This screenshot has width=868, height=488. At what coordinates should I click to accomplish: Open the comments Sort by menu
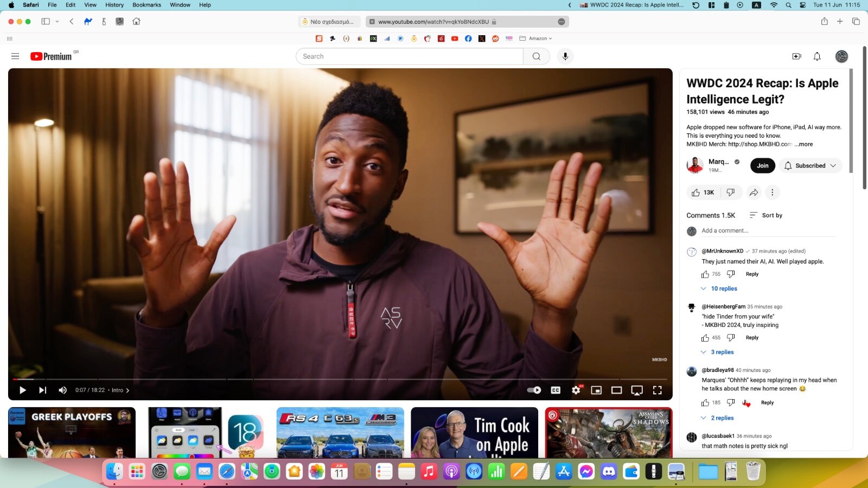pos(766,215)
